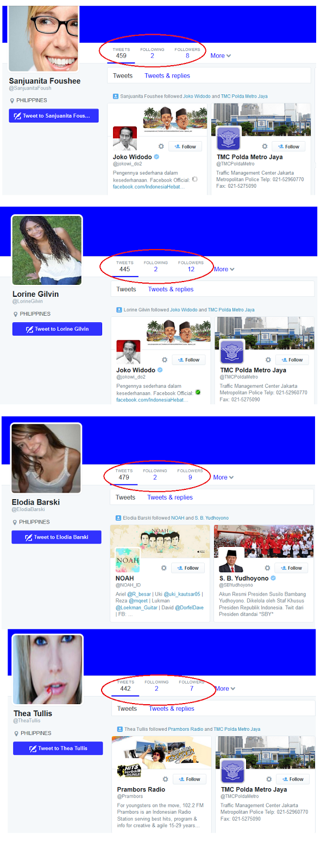Click follow-activity icon beside 'Lorine Gilvin followed'
The width and height of the screenshot is (327, 868).
pos(119,310)
